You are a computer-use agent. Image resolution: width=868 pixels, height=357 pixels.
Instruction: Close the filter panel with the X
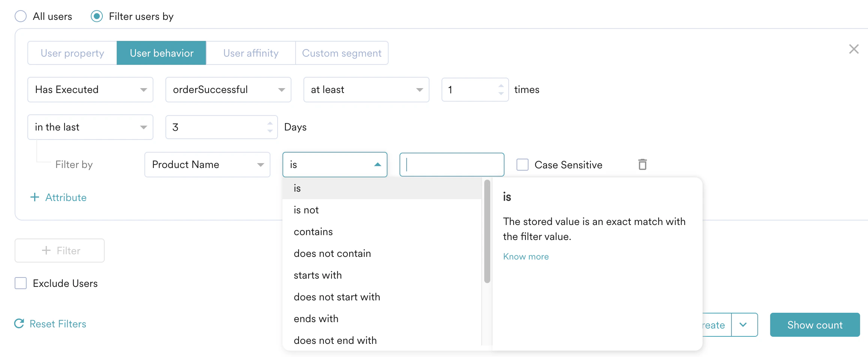pyautogui.click(x=854, y=49)
